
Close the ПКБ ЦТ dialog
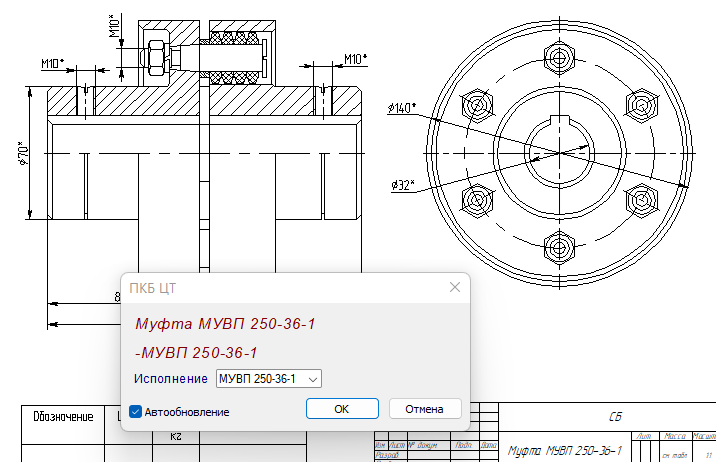(455, 287)
